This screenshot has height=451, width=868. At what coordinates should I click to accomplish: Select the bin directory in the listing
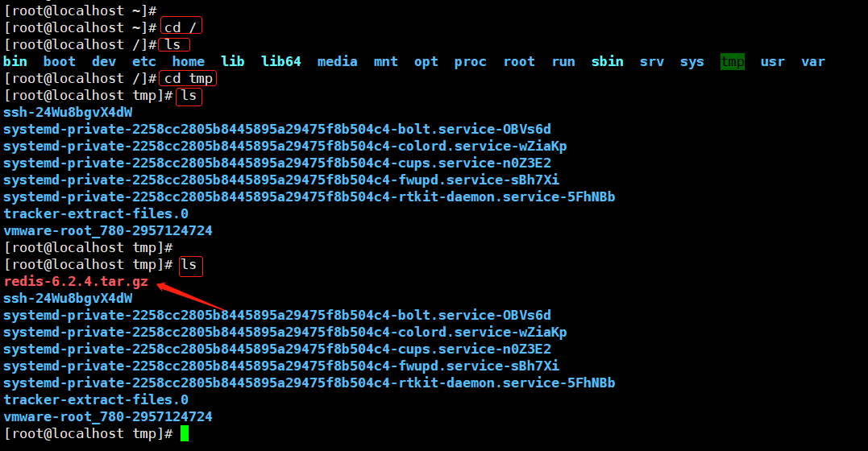tap(15, 62)
